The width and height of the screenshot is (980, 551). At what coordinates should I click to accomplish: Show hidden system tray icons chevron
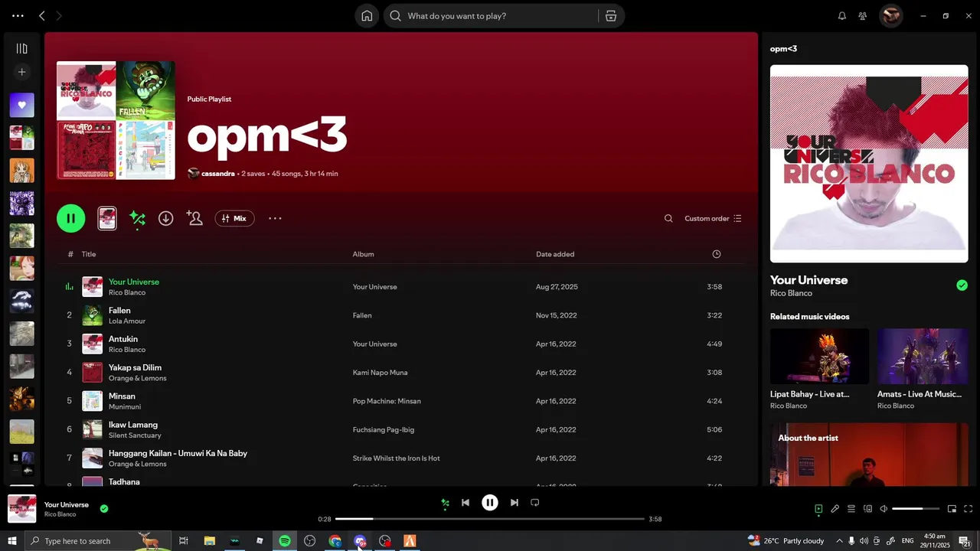tap(838, 541)
